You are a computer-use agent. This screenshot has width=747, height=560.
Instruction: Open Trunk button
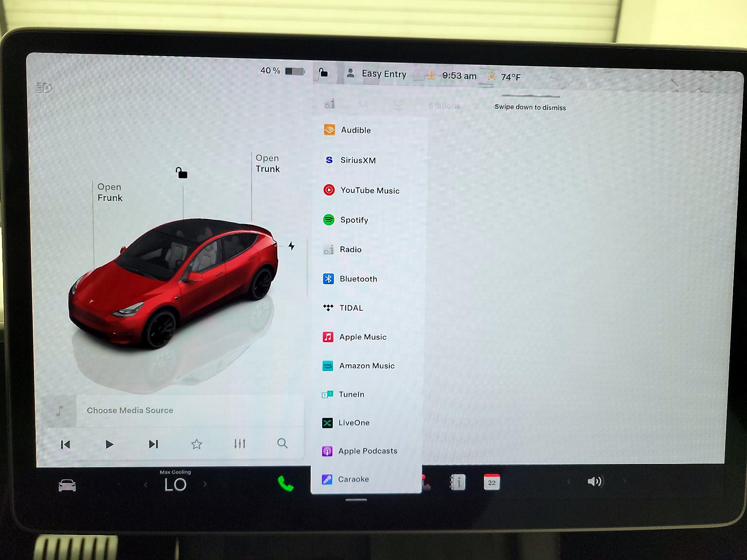point(268,163)
